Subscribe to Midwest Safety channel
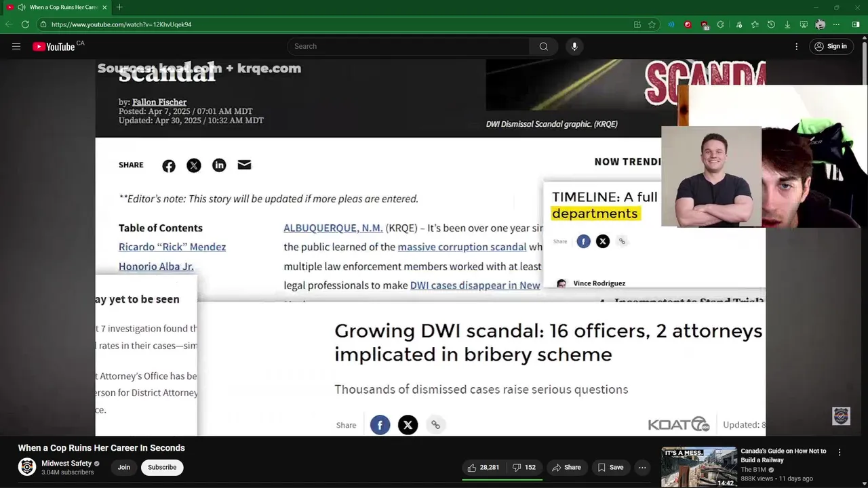Screen dimensions: 868x488 (x=162, y=467)
